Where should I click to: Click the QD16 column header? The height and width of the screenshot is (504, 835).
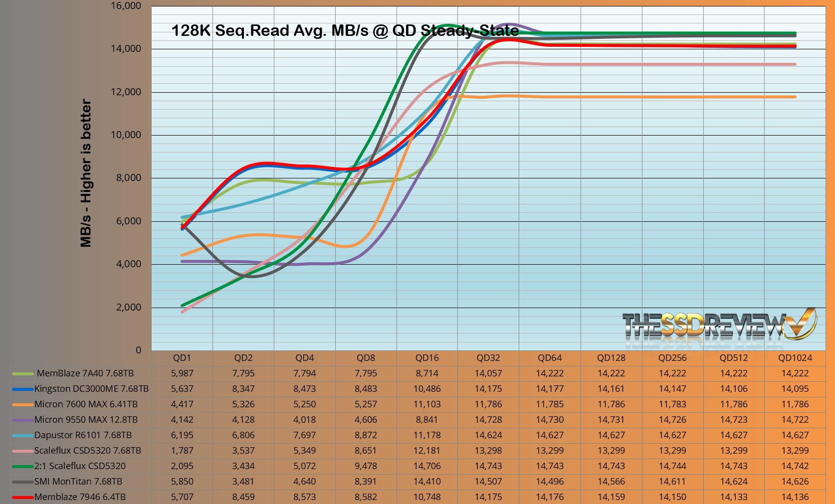click(427, 358)
